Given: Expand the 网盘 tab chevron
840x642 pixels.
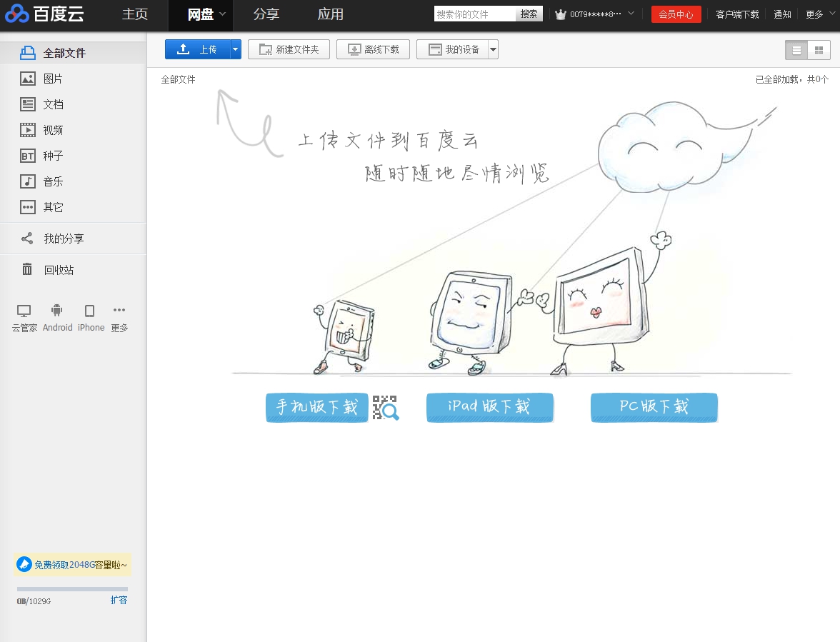Looking at the screenshot, I should [x=223, y=14].
